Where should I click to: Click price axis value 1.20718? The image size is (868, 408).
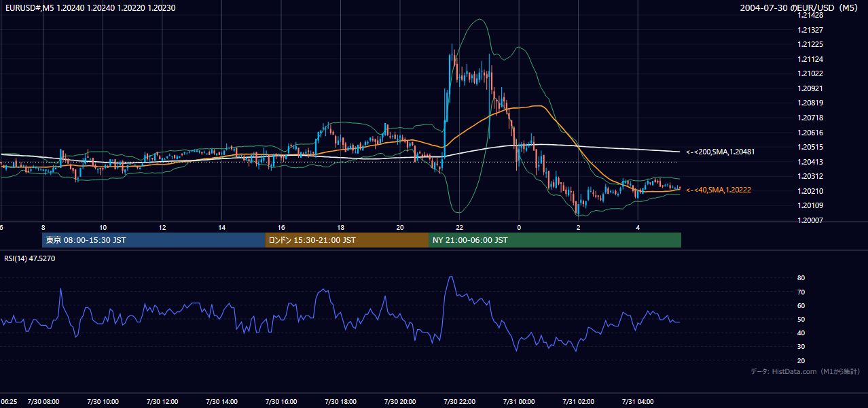coord(811,118)
